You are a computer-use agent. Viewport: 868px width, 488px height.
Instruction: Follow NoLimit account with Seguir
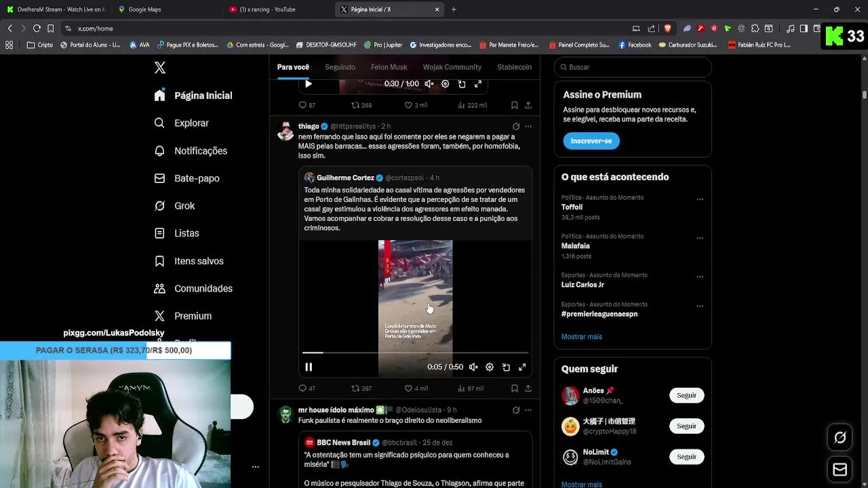686,457
